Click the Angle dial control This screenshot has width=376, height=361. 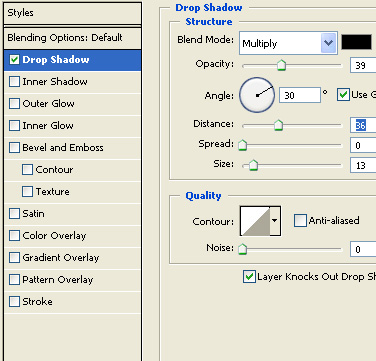pos(257,95)
